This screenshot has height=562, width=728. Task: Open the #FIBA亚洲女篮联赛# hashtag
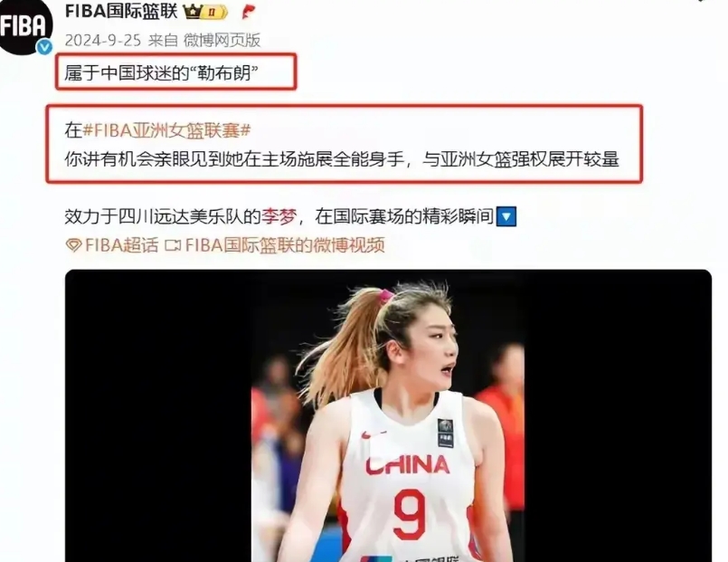coord(166,130)
